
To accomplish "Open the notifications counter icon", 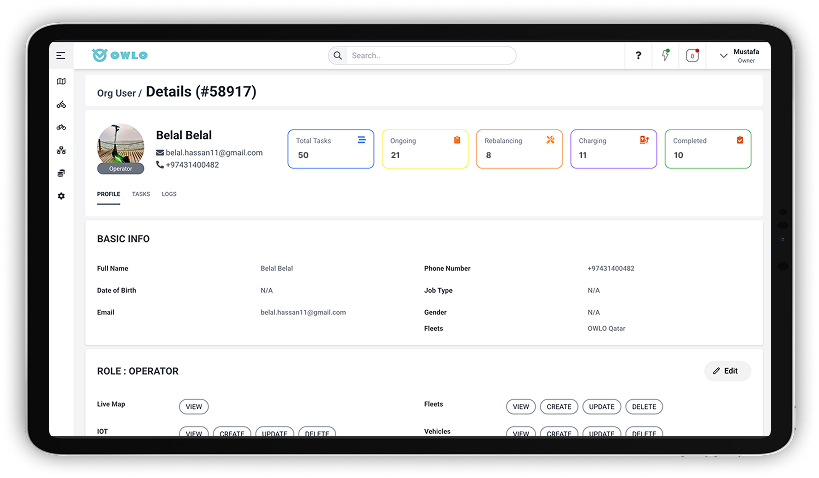I will click(x=693, y=55).
